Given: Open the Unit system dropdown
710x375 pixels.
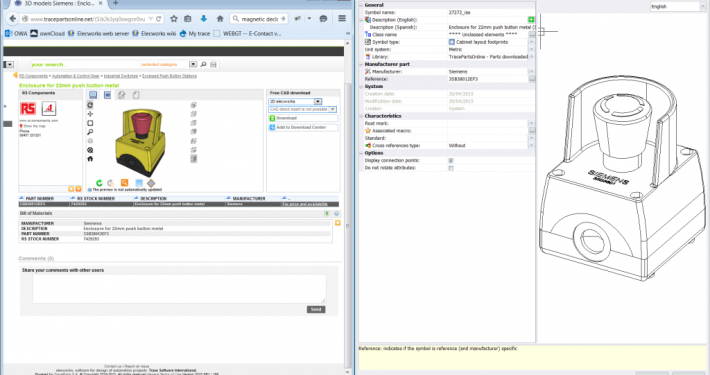Looking at the screenshot, I should (x=532, y=49).
